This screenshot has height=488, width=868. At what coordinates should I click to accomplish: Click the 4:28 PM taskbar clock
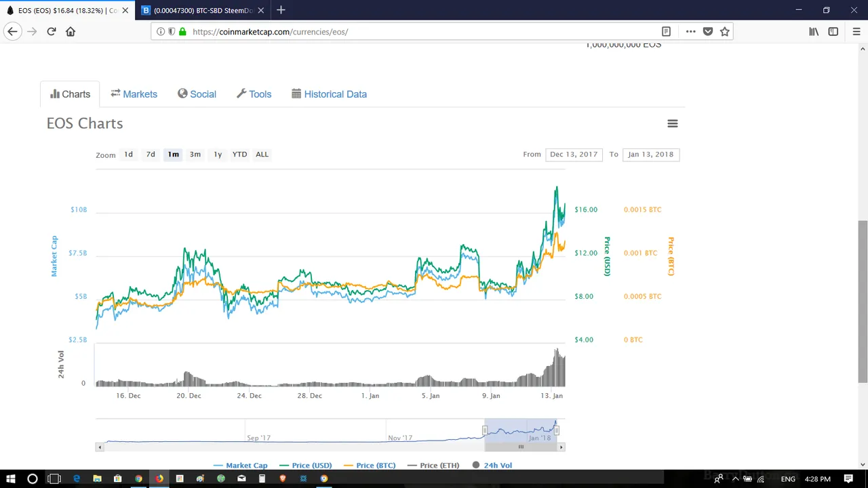point(818,479)
